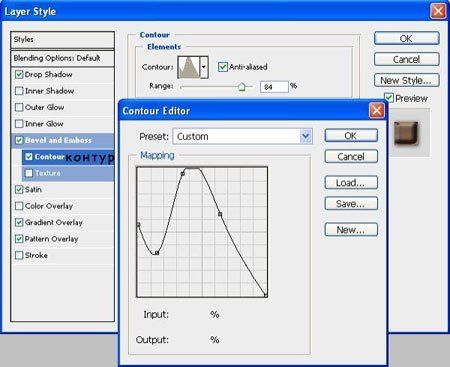The width and height of the screenshot is (450, 367).
Task: Enable the Inner Glow checkbox
Action: (x=19, y=124)
